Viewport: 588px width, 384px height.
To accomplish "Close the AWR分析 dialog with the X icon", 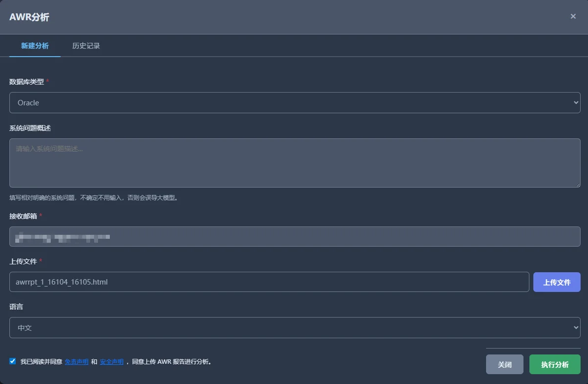I will [573, 16].
